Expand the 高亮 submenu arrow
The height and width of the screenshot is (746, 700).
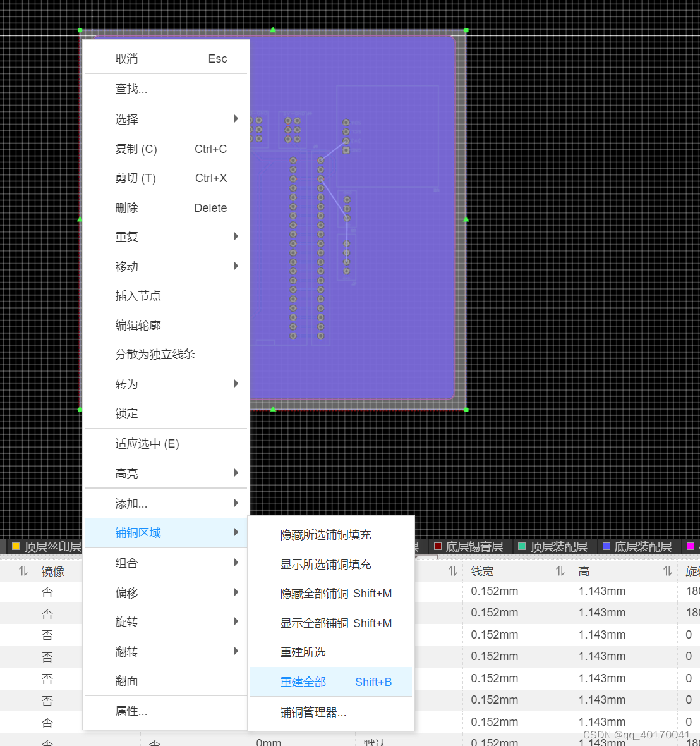(236, 473)
